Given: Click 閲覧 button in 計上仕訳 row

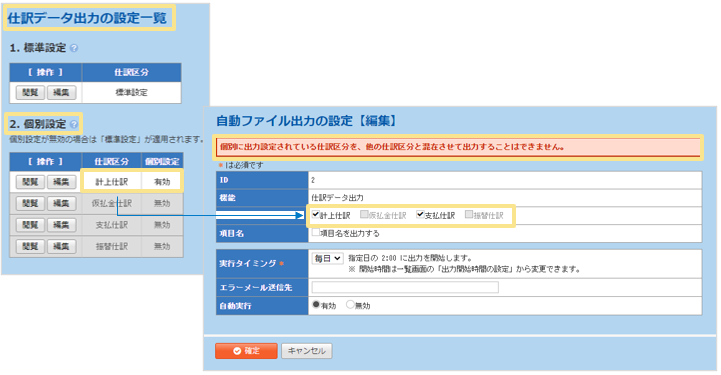Looking at the screenshot, I should [x=30, y=182].
